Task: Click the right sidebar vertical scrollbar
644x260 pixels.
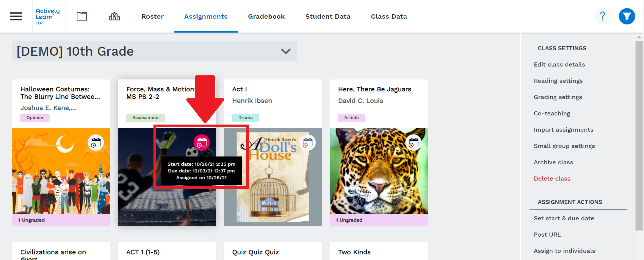Action: click(x=639, y=136)
